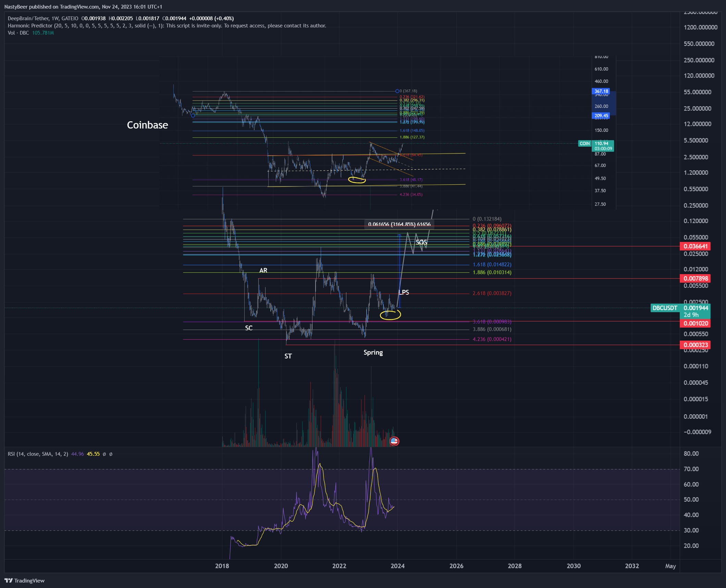Click the 2020 label on time axis
726x588 pixels.
click(281, 566)
